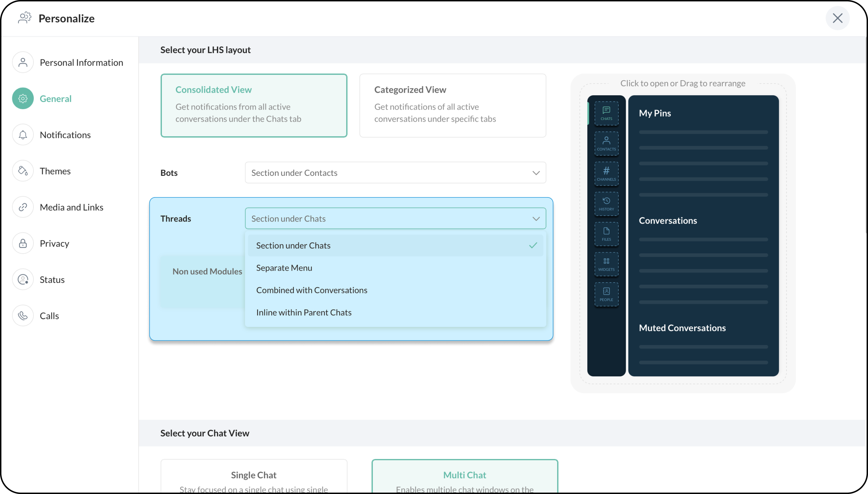Click the Themes paint bucket icon
The width and height of the screenshot is (868, 494).
(x=23, y=171)
